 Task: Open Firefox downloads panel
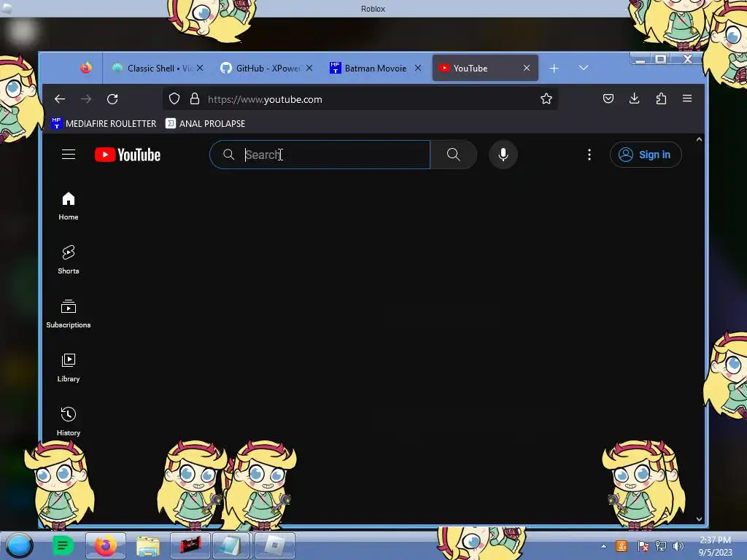(634, 98)
